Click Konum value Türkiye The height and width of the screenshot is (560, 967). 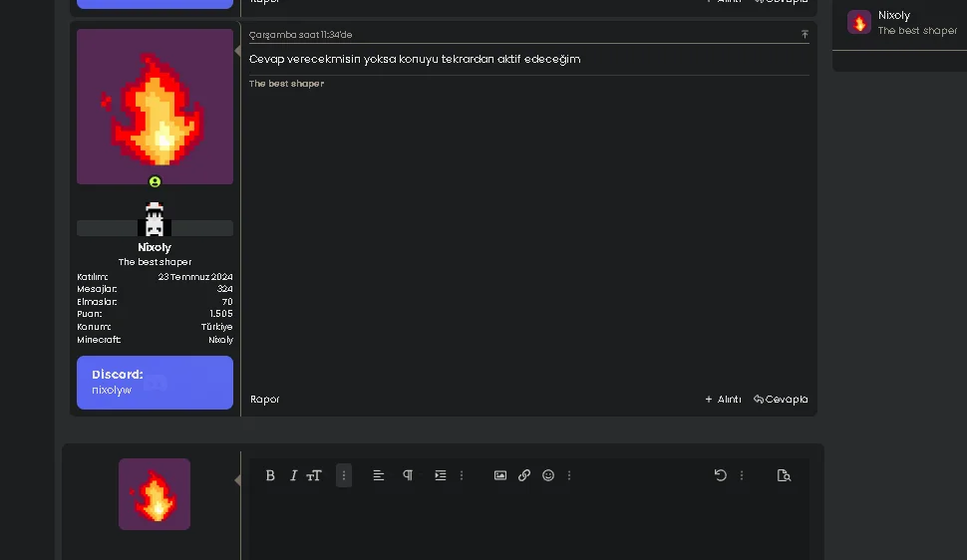(x=216, y=327)
